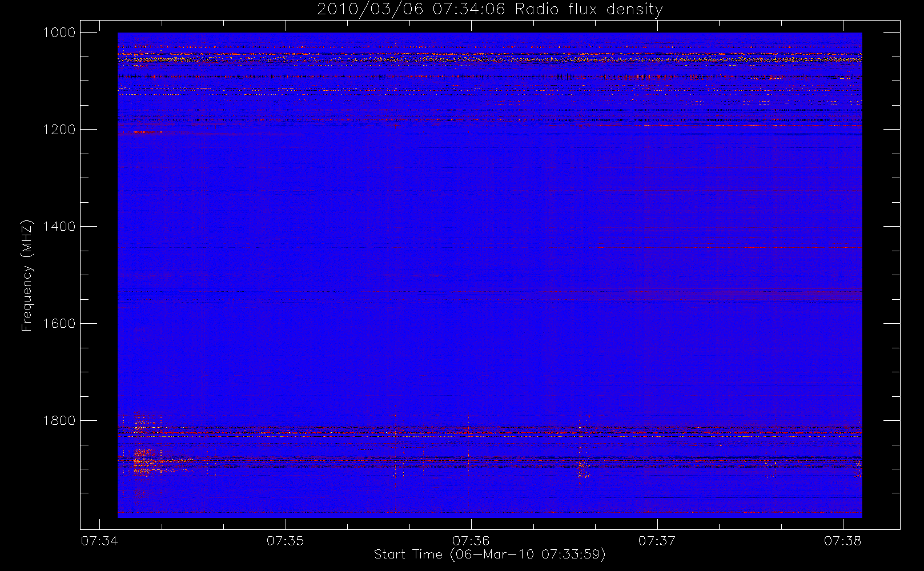Click the 07:38 time tick label

[x=842, y=541]
